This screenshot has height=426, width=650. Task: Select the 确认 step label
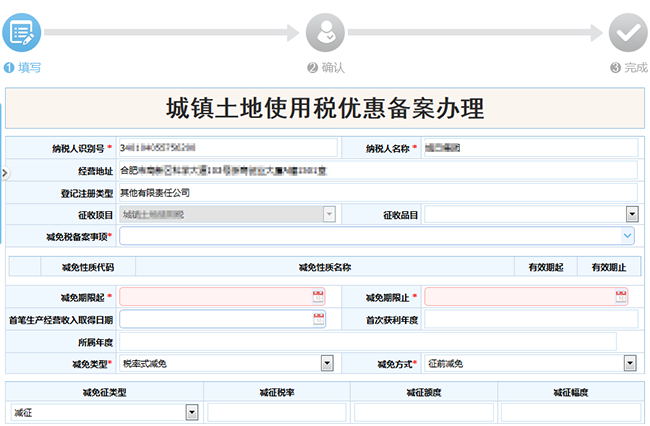[332, 68]
